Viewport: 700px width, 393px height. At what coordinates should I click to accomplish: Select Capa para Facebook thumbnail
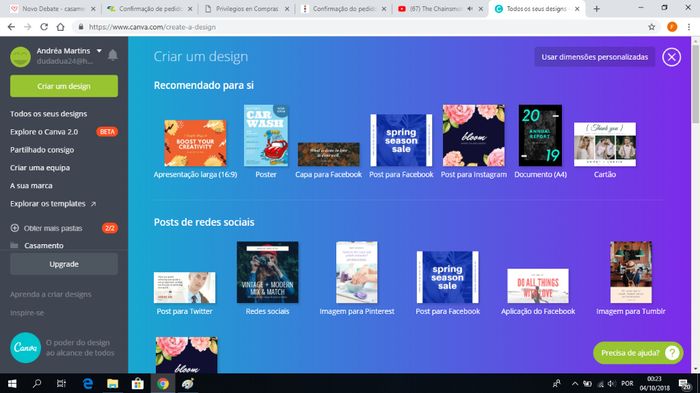[329, 154]
